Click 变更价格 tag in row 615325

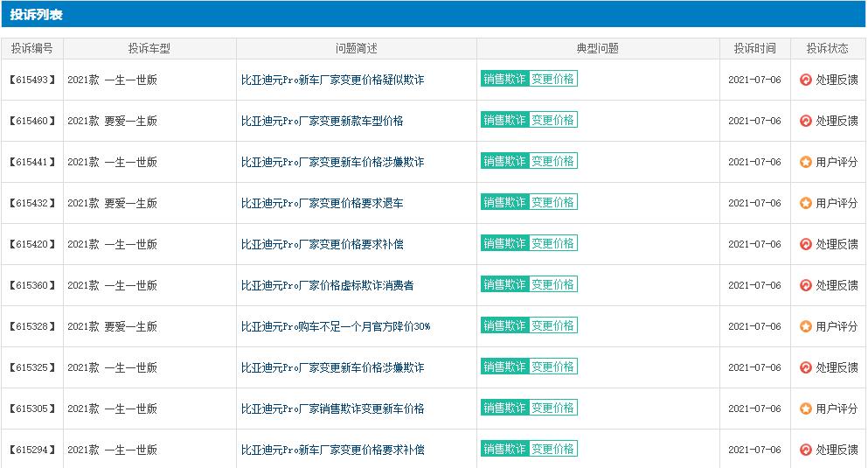click(x=553, y=367)
